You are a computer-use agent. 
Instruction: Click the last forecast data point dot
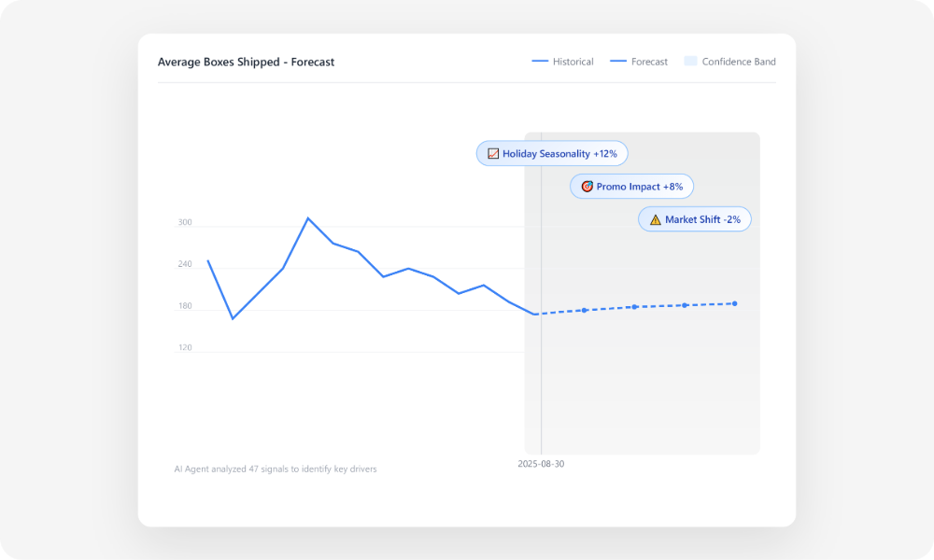(735, 303)
